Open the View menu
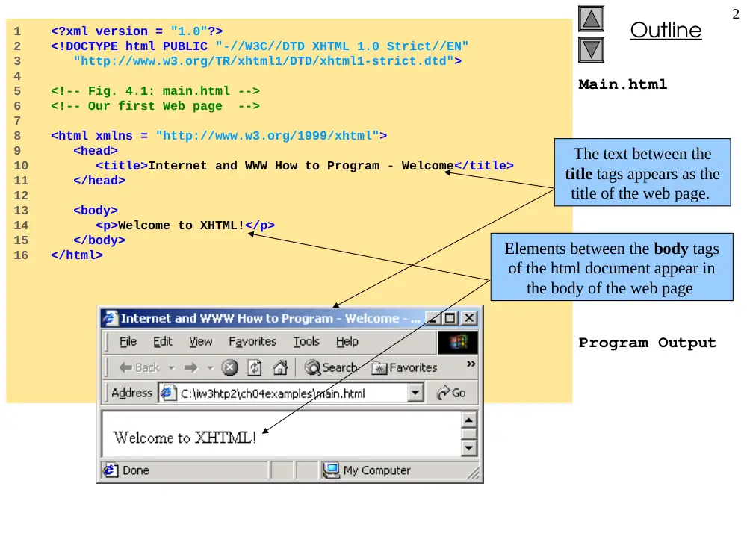 (200, 341)
